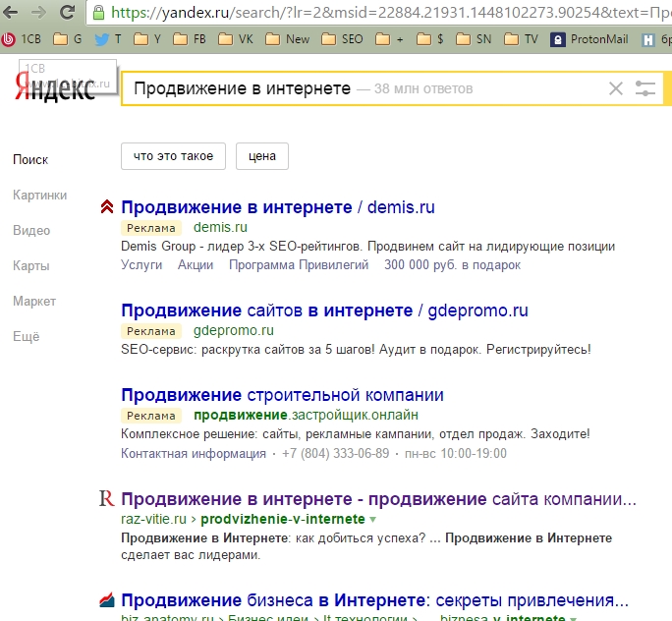Click the '38 млн ответов' result count

point(423,88)
